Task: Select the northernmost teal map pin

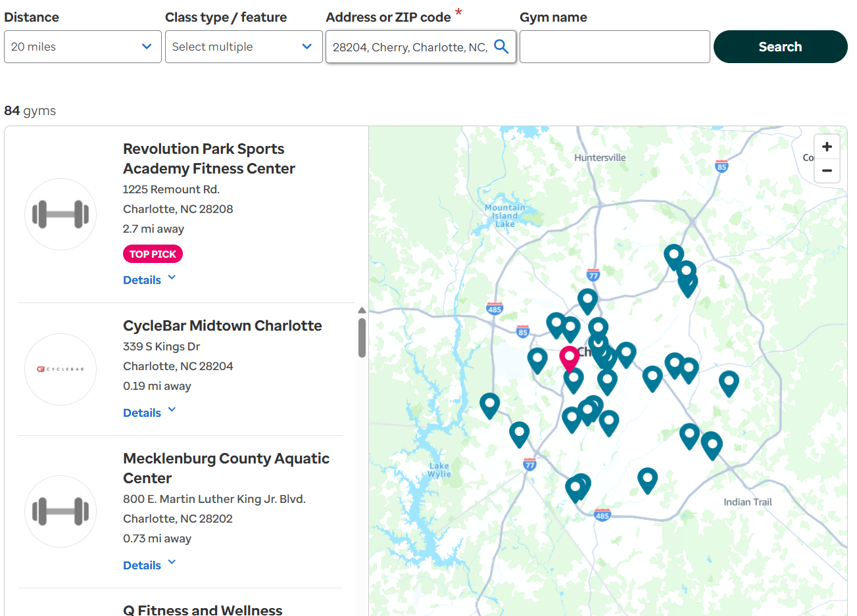Action: [673, 255]
